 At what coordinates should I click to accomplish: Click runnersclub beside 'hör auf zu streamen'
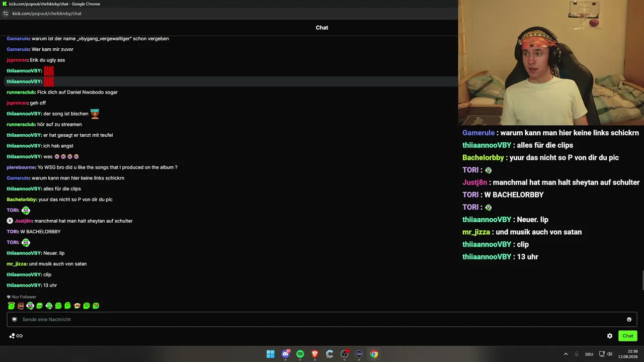pyautogui.click(x=21, y=125)
